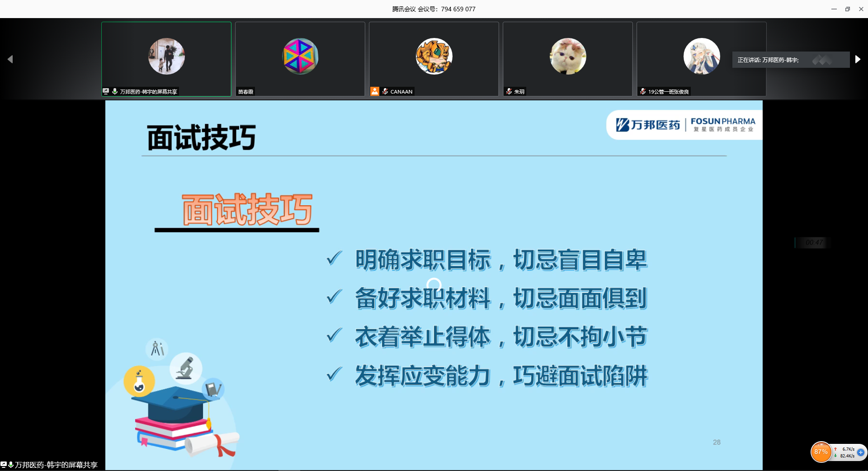Close the Tencent Meeting window
The image size is (868, 471).
point(861,9)
